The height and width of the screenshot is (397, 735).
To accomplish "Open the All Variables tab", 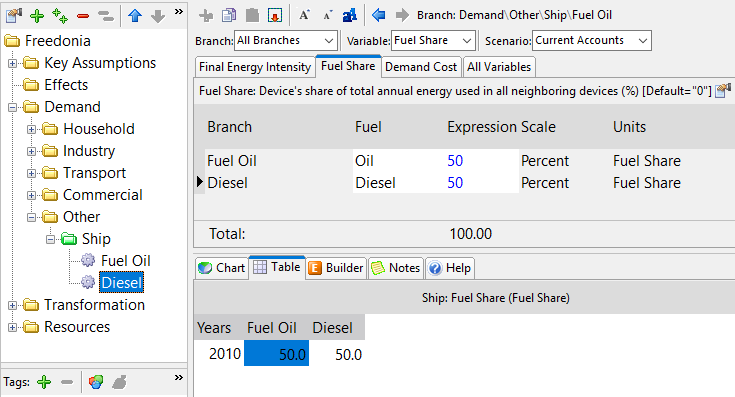I will pyautogui.click(x=499, y=67).
